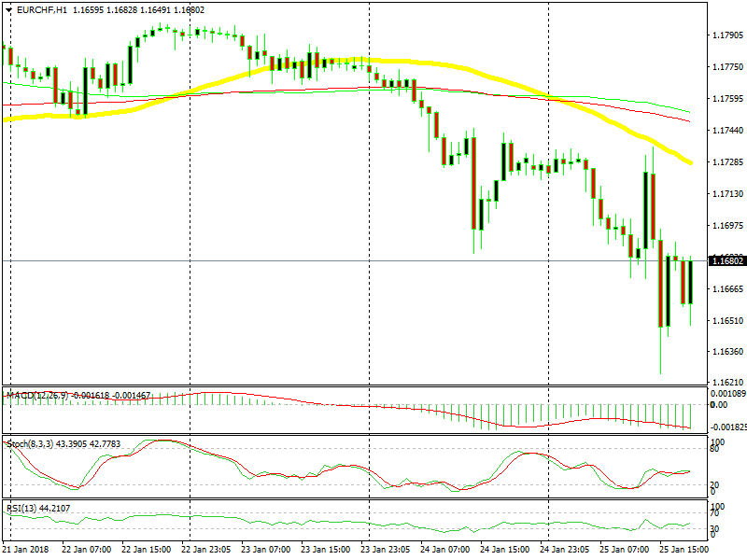Open the chart dropdown arrow beside EURCHF,H1
The image size is (747, 560).
click(9, 10)
